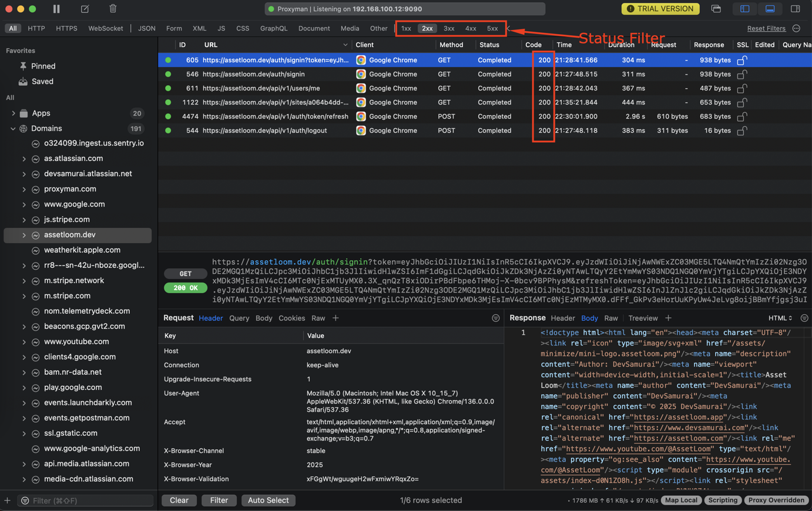The height and width of the screenshot is (511, 812).
Task: Click the Code column header
Action: [x=533, y=45]
